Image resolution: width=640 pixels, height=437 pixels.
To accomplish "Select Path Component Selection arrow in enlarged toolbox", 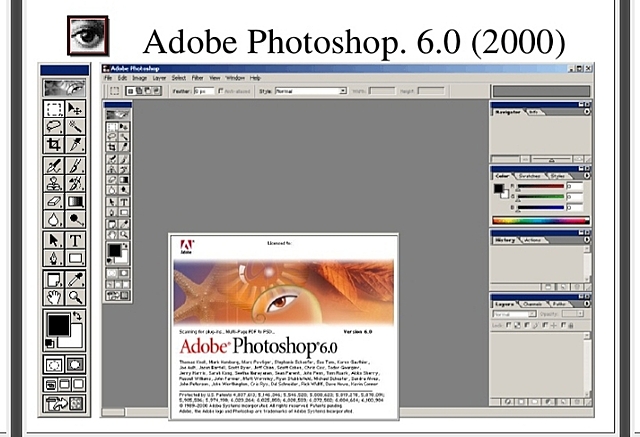I will (54, 240).
